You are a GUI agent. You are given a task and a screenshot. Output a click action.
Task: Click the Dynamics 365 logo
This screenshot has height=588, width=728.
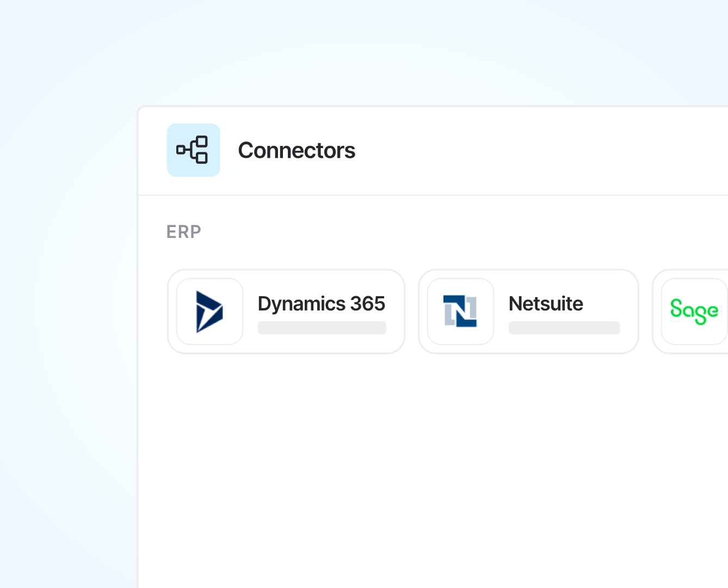click(209, 311)
